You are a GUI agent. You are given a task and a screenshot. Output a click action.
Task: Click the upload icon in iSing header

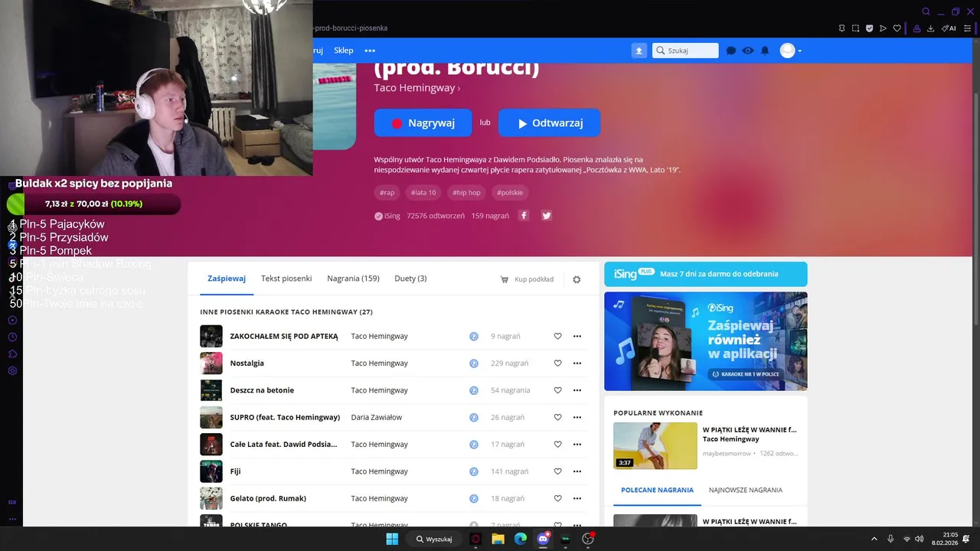click(x=639, y=51)
